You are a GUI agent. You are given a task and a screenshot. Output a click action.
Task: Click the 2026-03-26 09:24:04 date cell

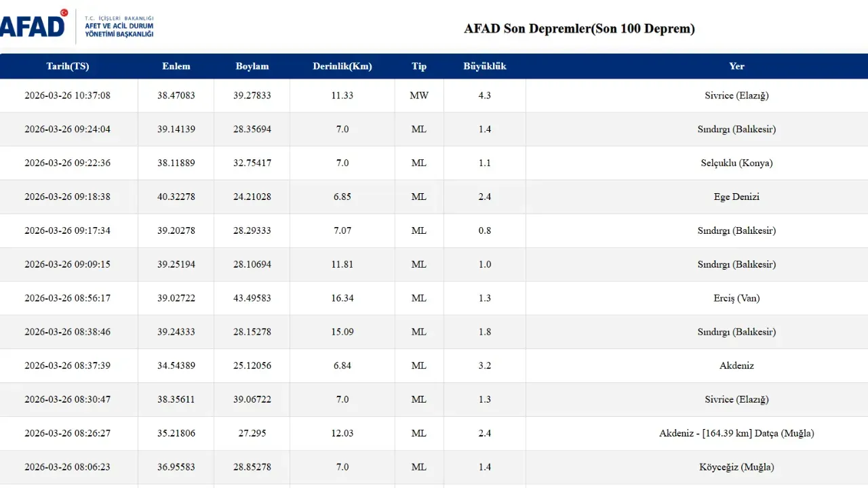point(68,129)
